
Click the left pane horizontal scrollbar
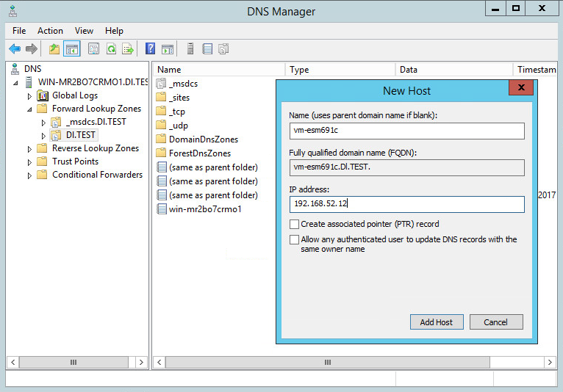click(73, 362)
